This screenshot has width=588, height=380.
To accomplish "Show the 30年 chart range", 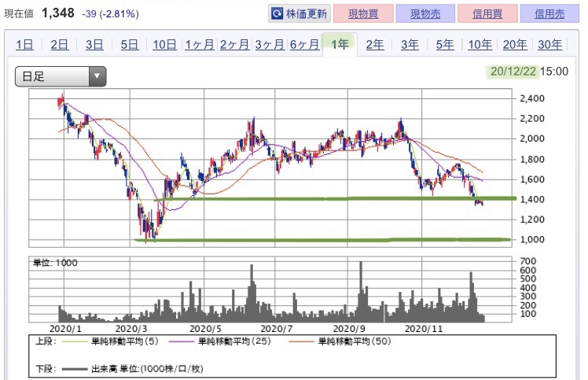I will click(x=549, y=45).
